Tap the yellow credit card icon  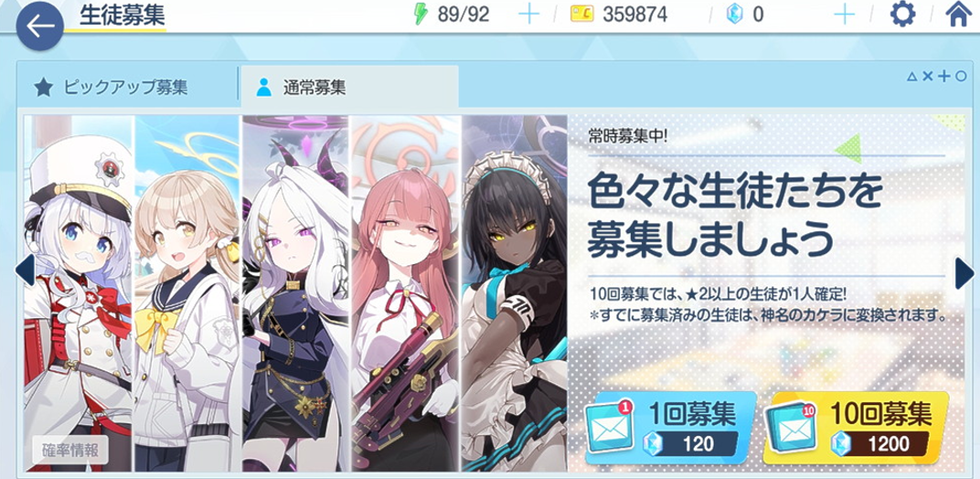[x=581, y=14]
